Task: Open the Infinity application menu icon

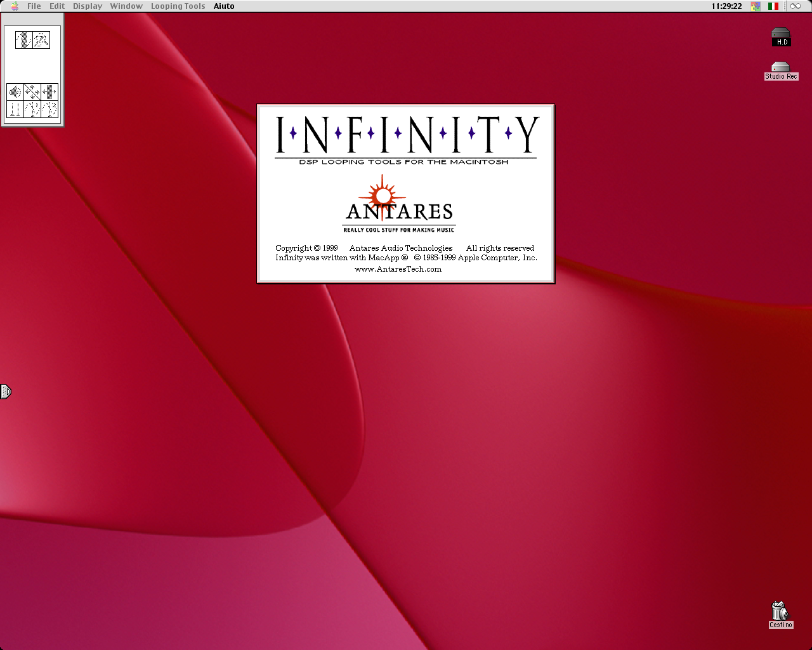Action: pos(796,6)
